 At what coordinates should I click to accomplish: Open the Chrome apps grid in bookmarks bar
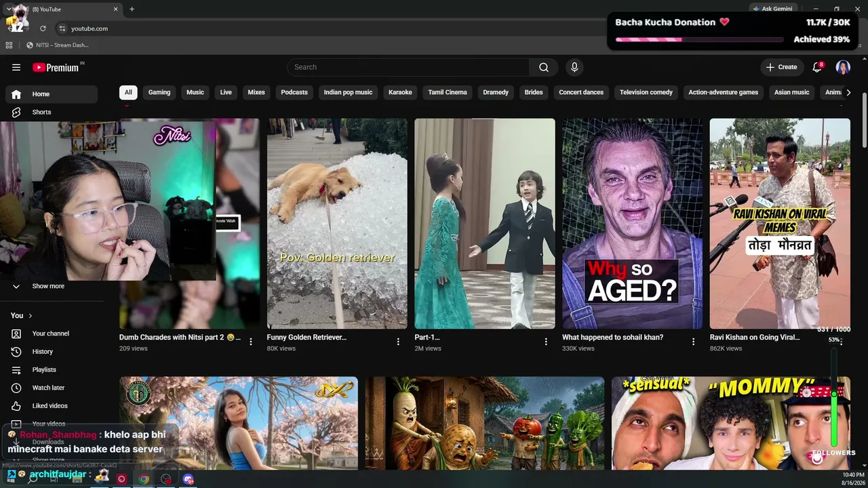9,45
